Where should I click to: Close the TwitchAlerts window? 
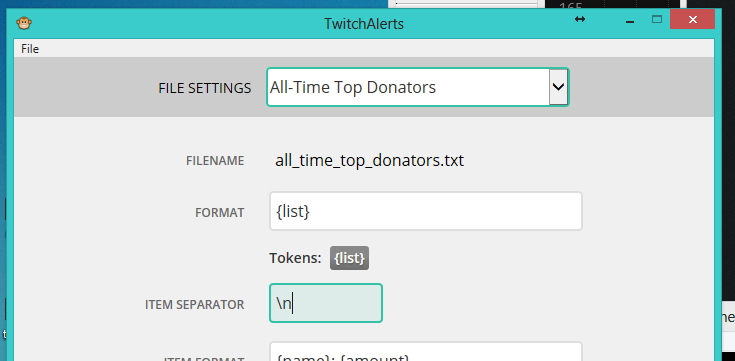point(692,20)
